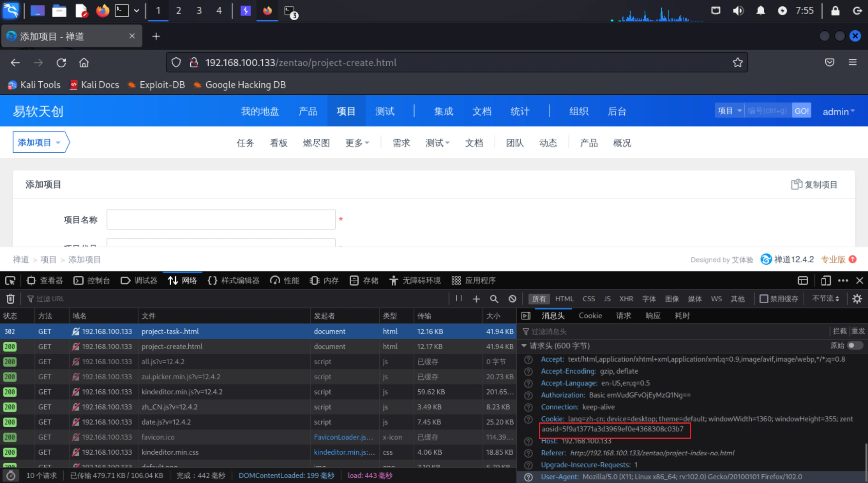This screenshot has height=483, width=868.
Task: Click the trash icon to clear network log
Action: pyautogui.click(x=10, y=298)
